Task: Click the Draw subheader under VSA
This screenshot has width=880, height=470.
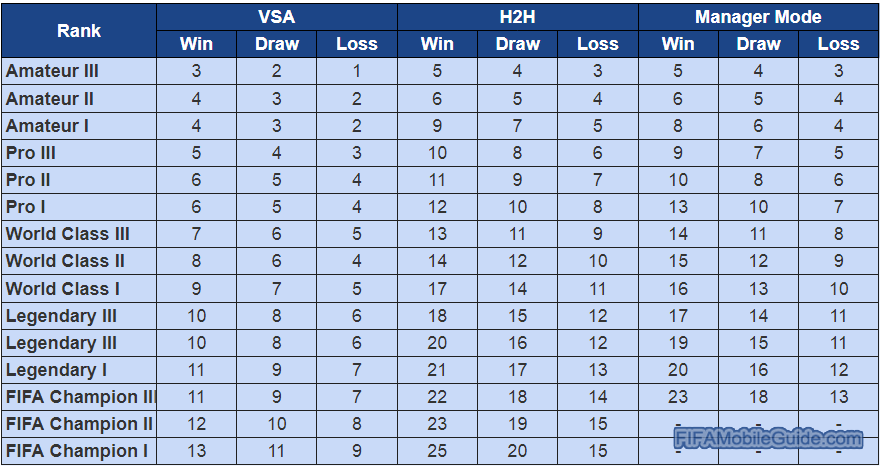Action: pyautogui.click(x=277, y=44)
